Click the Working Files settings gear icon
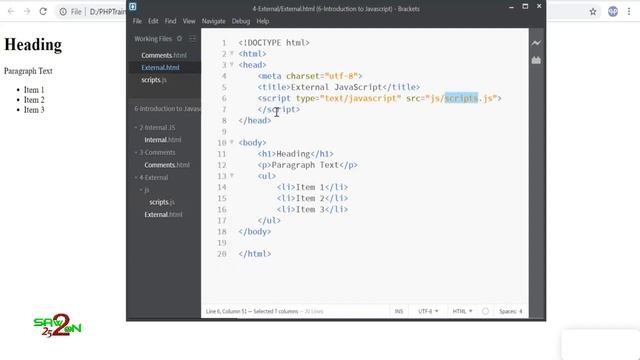The width and height of the screenshot is (640, 360). click(179, 39)
